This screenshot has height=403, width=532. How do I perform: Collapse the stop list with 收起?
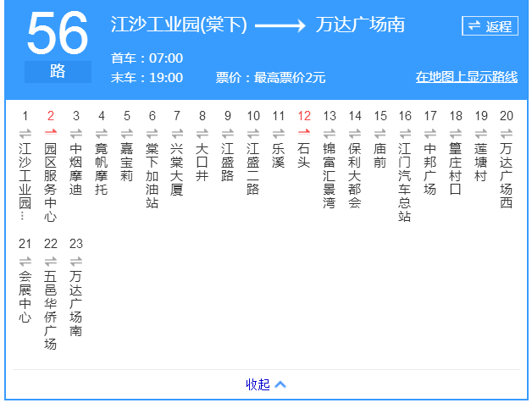click(266, 384)
